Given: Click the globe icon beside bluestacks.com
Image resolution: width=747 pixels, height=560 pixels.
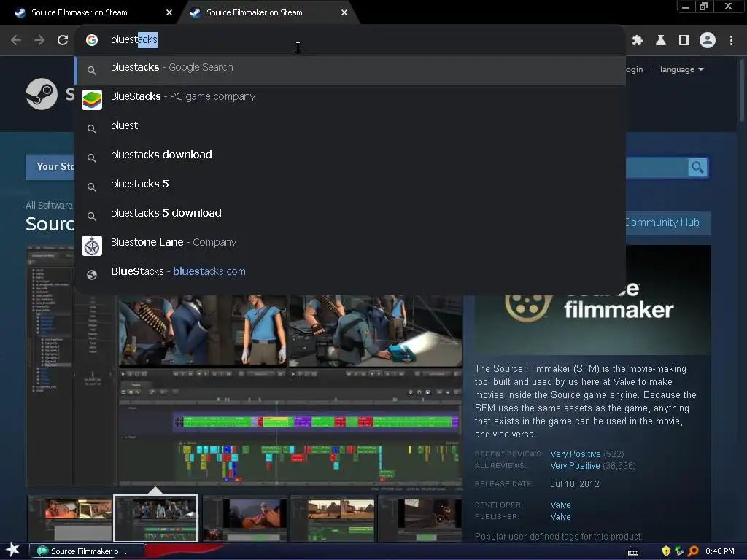Looking at the screenshot, I should click(x=92, y=275).
